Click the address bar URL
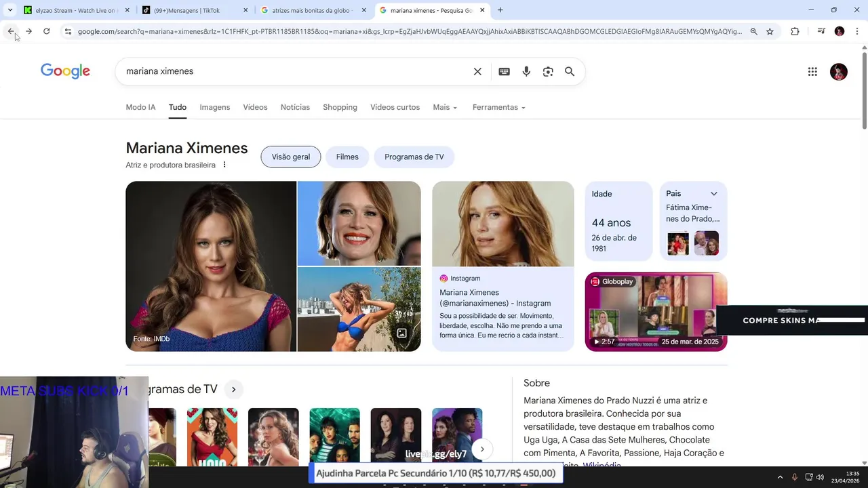 coord(410,31)
